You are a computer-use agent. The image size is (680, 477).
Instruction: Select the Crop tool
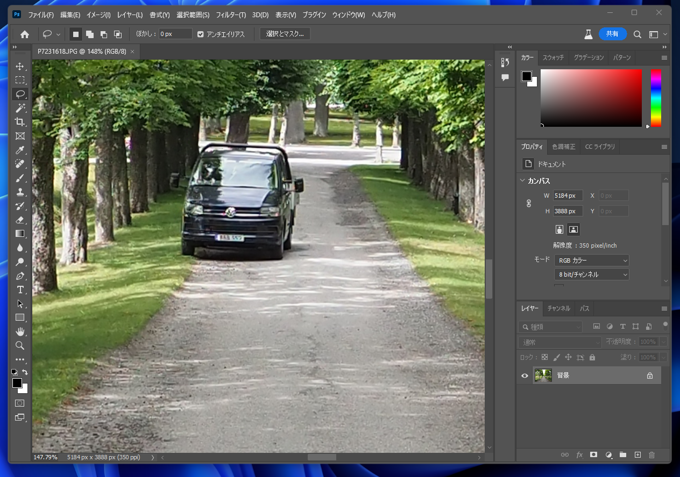tap(20, 122)
